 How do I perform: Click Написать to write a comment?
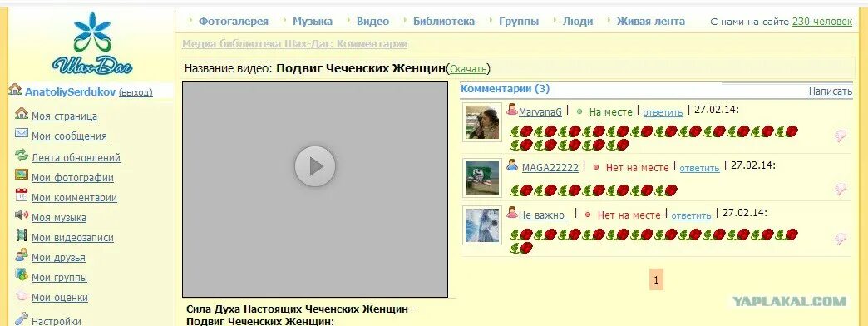point(831,91)
